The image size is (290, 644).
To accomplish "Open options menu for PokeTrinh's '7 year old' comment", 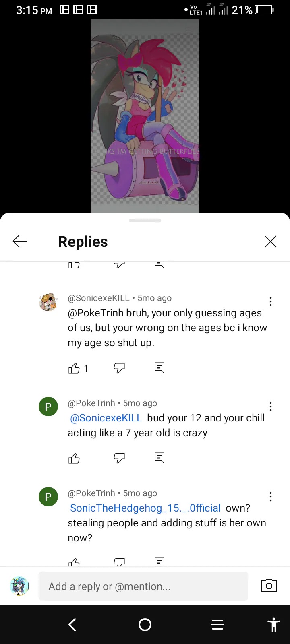I will (x=271, y=407).
